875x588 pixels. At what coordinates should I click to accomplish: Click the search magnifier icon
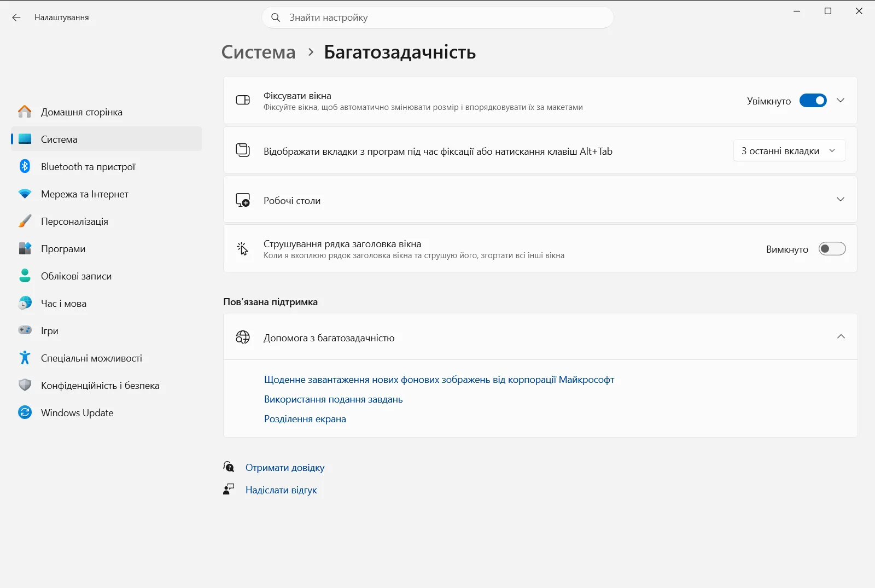pos(276,18)
